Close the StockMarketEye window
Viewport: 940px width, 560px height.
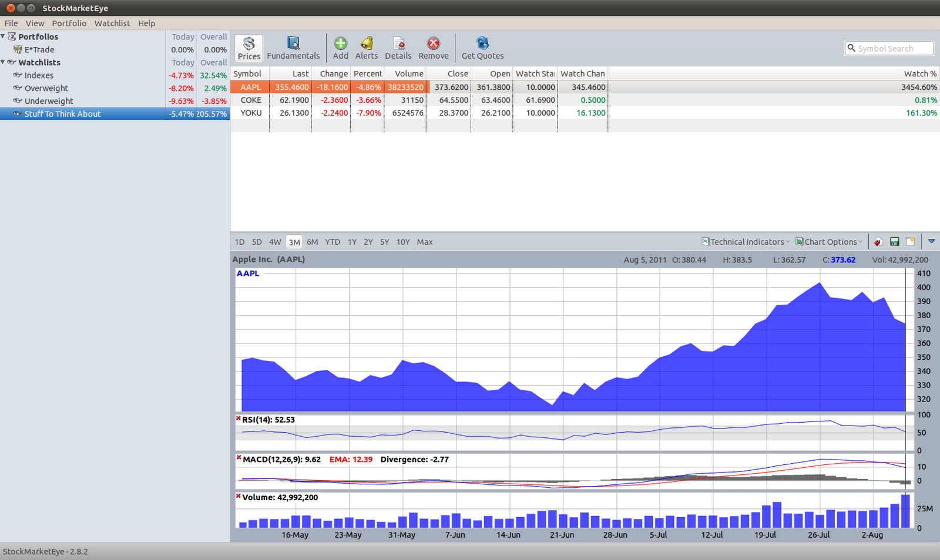11,8
